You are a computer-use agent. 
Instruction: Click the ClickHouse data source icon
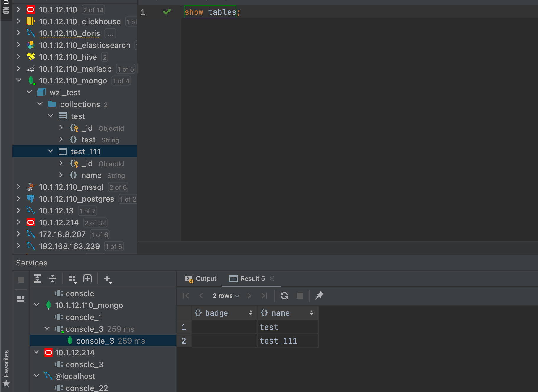coord(31,21)
